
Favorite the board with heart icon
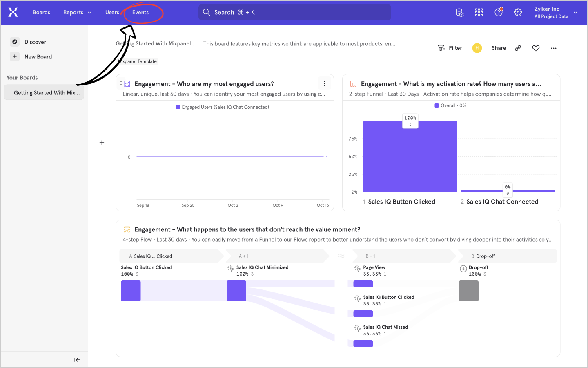point(536,48)
